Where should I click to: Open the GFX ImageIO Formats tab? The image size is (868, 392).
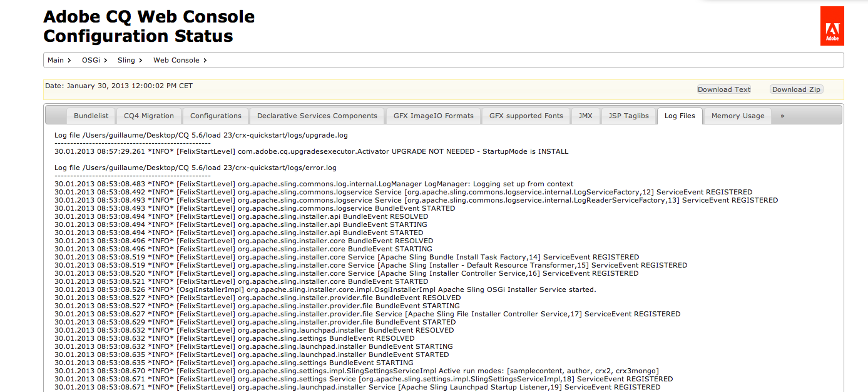tap(434, 116)
